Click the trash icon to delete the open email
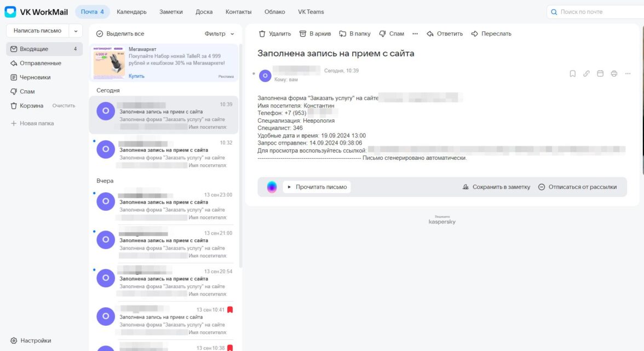Viewport: 644px width, 351px height. pyautogui.click(x=262, y=34)
